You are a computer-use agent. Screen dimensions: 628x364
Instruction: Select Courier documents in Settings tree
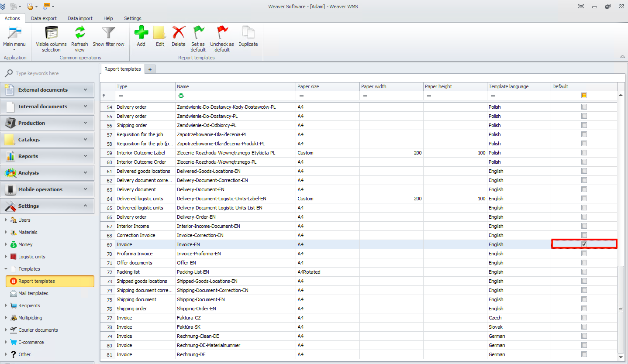coord(38,330)
